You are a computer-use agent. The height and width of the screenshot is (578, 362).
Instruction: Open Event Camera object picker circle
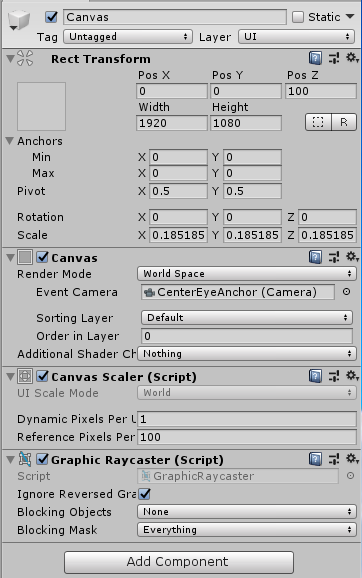tap(346, 292)
